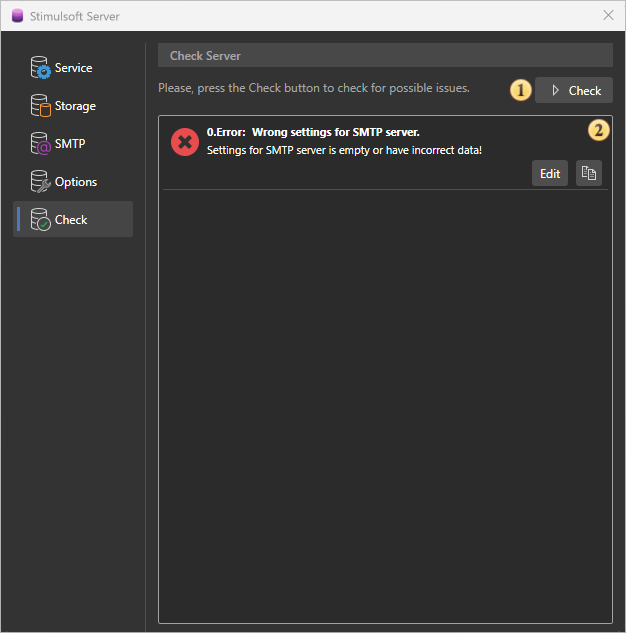Click the red error X icon

pos(185,142)
